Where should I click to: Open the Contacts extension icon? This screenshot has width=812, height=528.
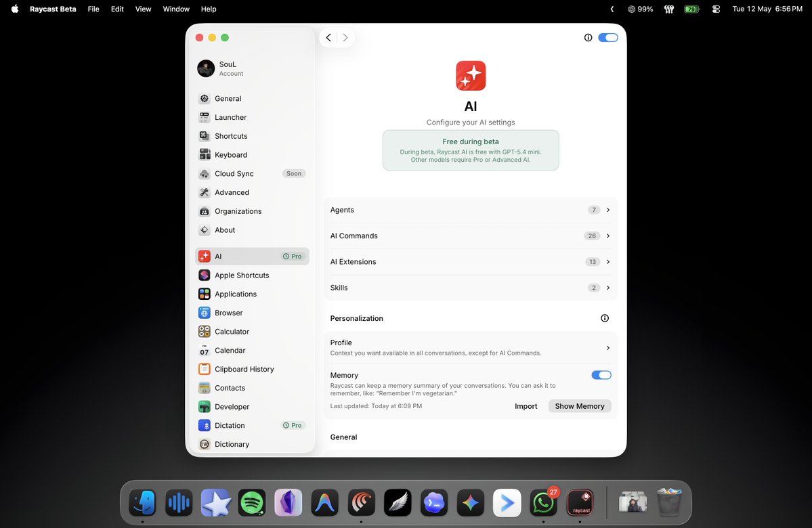tap(205, 388)
